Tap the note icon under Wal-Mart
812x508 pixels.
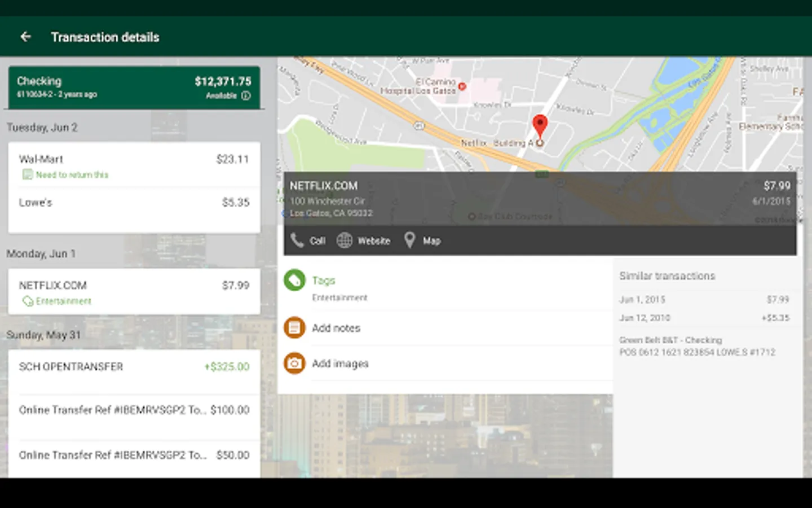pos(27,174)
